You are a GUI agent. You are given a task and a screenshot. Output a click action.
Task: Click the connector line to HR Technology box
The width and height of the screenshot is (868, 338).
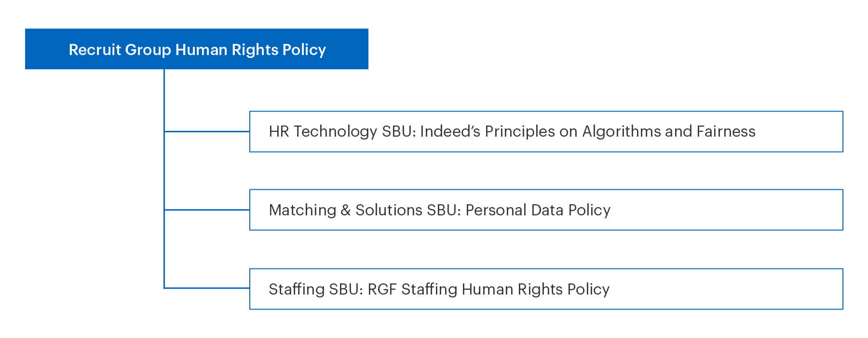click(207, 131)
